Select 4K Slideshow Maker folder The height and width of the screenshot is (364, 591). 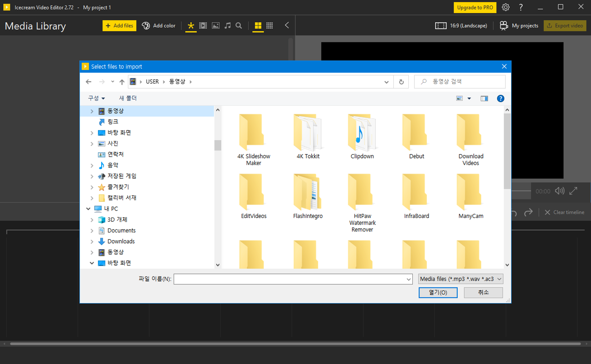point(254,140)
